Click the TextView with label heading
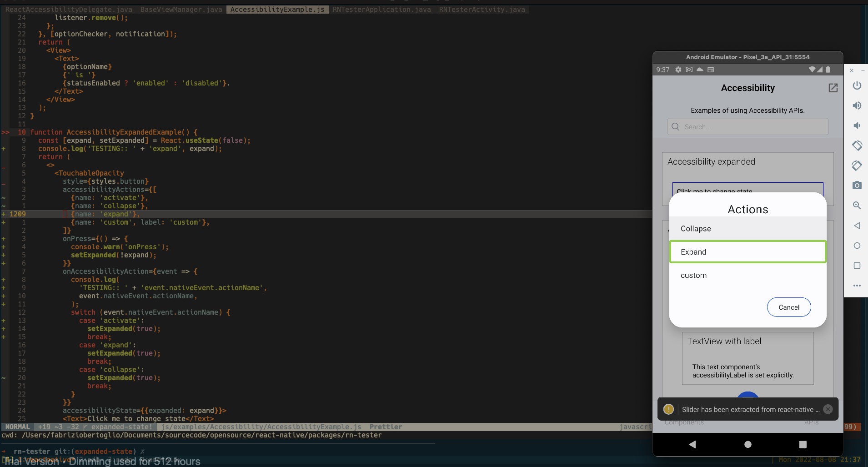This screenshot has height=467, width=868. [x=724, y=341]
